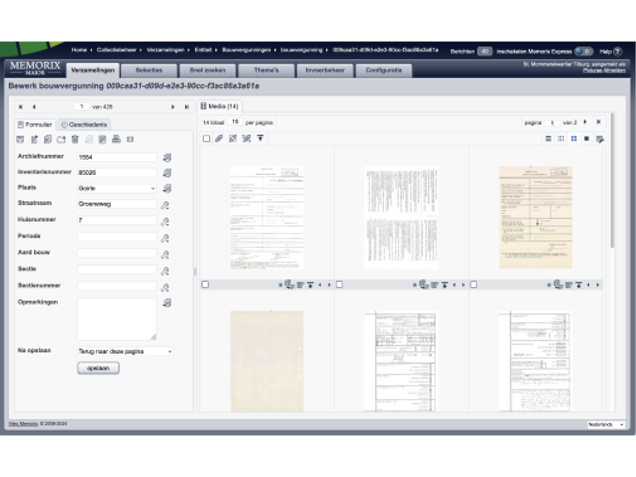Viewport: 636px width, 477px height.
Task: Go to the first record in navigator
Action: click(x=21, y=107)
